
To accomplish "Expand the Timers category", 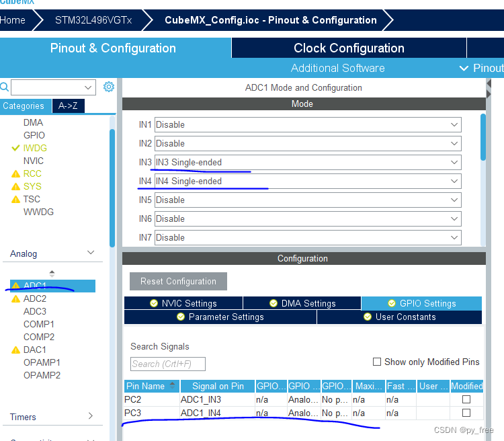I will [91, 416].
